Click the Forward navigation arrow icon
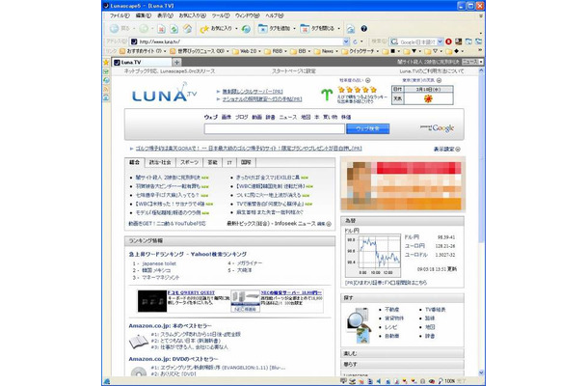Image resolution: width=588 pixels, height=386 pixels. (x=144, y=29)
